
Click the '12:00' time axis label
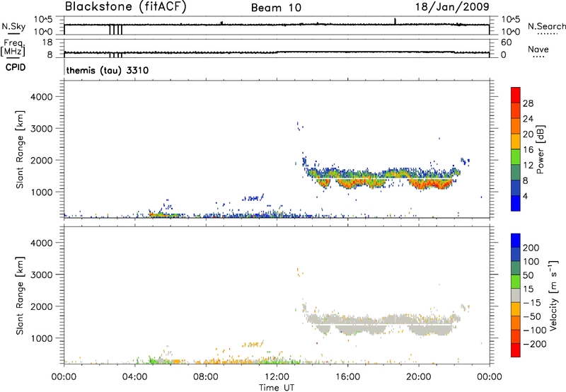click(277, 377)
